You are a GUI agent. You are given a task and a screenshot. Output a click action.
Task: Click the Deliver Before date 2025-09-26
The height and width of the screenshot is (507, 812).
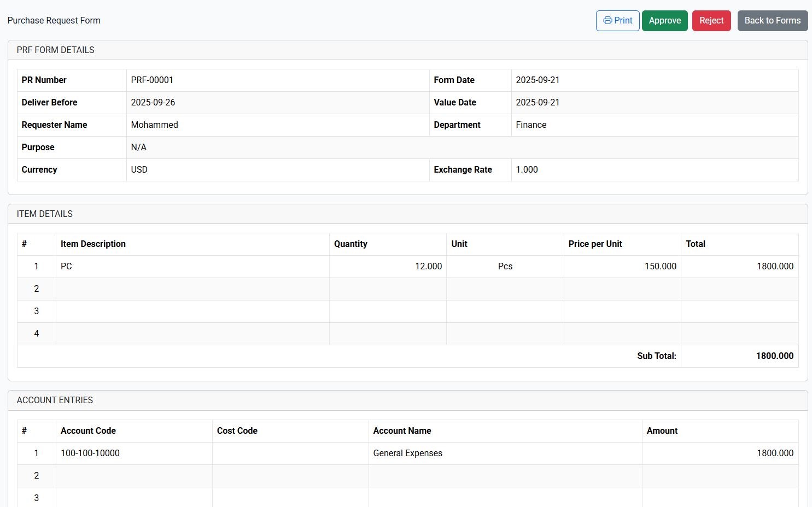tap(153, 102)
